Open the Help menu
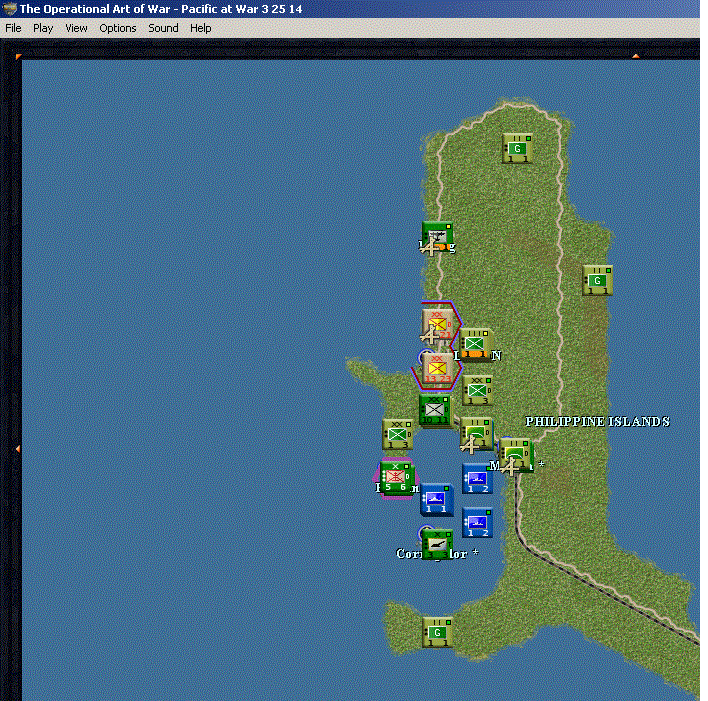Screen dimensions: 708x701 coord(200,28)
